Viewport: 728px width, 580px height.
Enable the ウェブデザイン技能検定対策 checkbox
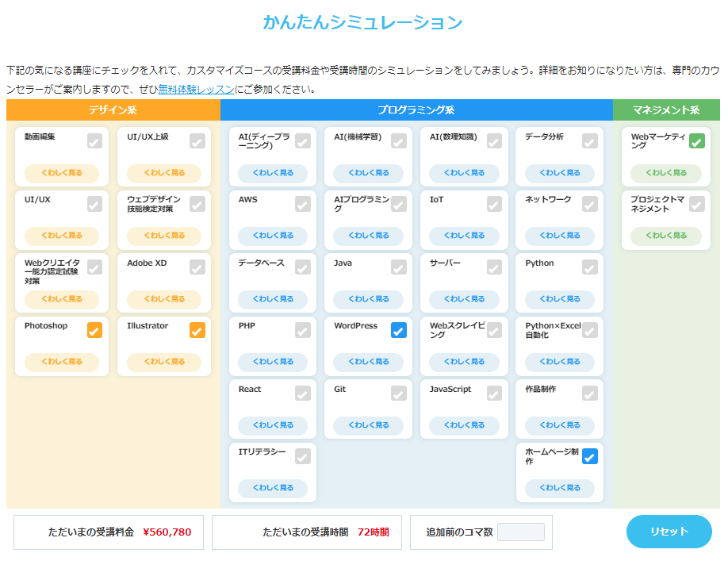(x=197, y=204)
